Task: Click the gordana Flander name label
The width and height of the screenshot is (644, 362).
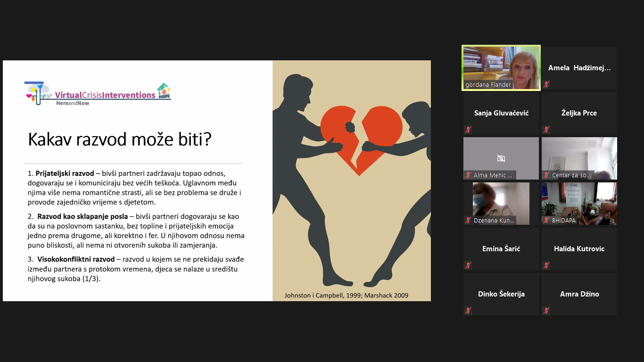Action: coord(488,85)
